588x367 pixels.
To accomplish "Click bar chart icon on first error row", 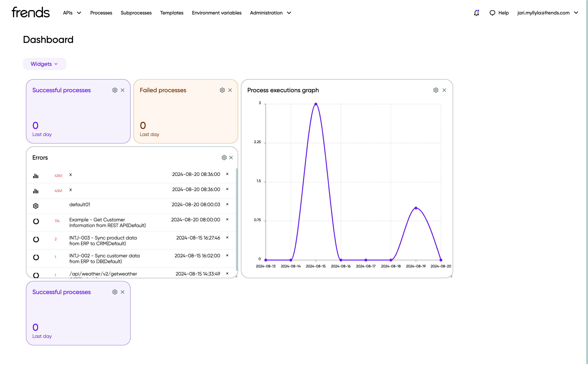I will click(36, 176).
